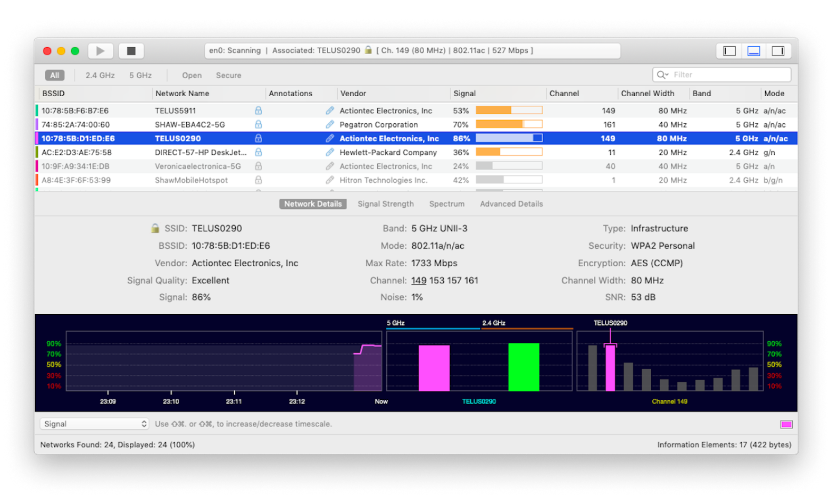This screenshot has width=830, height=504.
Task: Click the lock icon for SHAW-EBA4C2-5G
Action: [258, 124]
